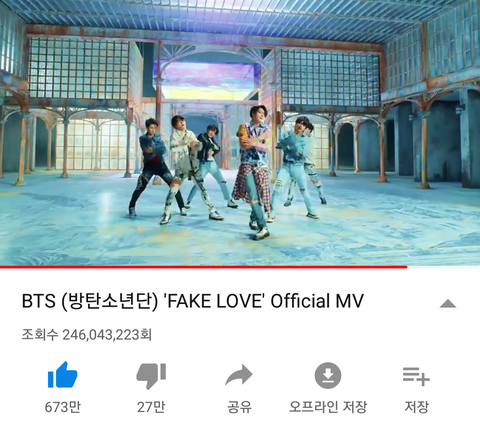Click the 27만 dislike count
480x432 pixels.
click(x=151, y=407)
